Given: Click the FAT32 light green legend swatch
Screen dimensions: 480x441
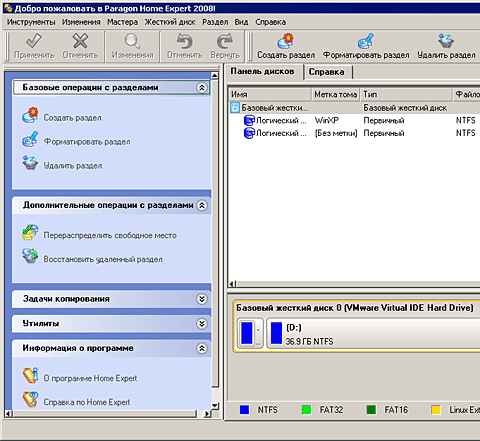Looking at the screenshot, I should click(306, 410).
